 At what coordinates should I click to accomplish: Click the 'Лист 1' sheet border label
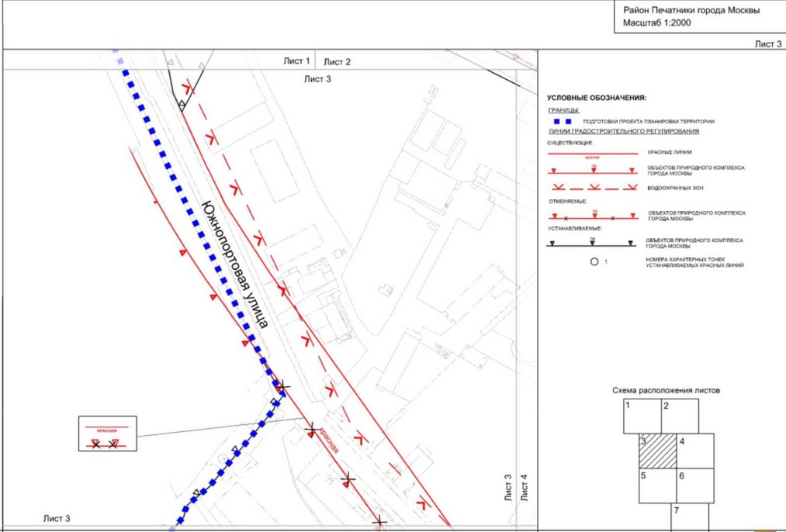coord(296,61)
